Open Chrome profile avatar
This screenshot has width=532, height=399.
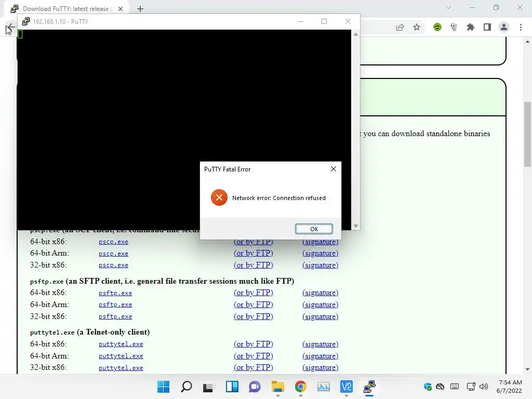[504, 27]
